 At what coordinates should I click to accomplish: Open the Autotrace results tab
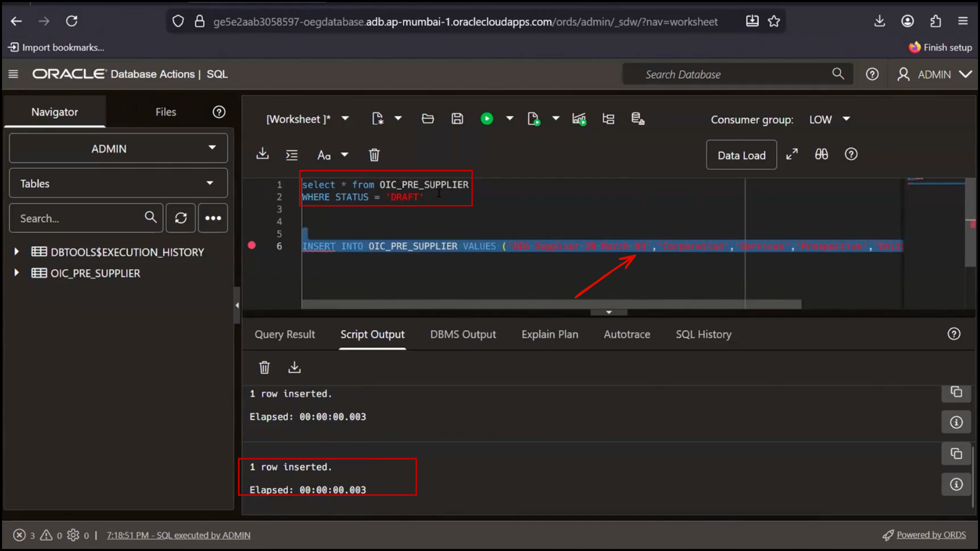pyautogui.click(x=627, y=335)
